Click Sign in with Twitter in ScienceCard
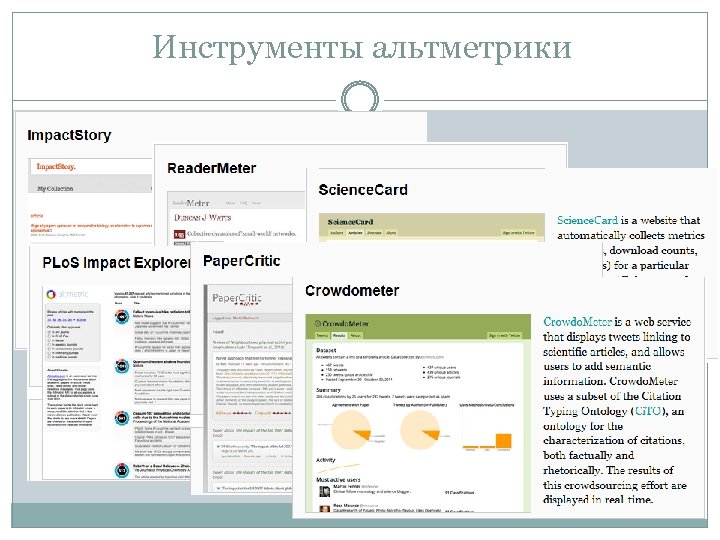Screen dimensions: 720x540 coord(518,233)
